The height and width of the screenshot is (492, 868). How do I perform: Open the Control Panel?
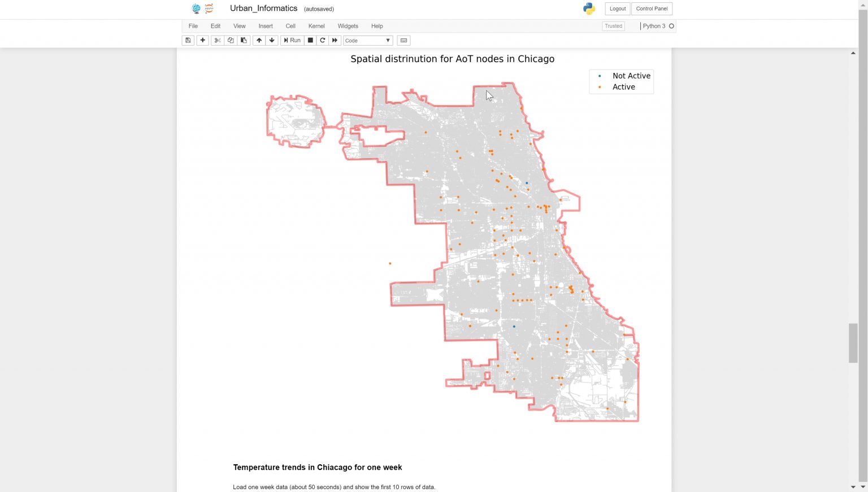[x=652, y=8]
